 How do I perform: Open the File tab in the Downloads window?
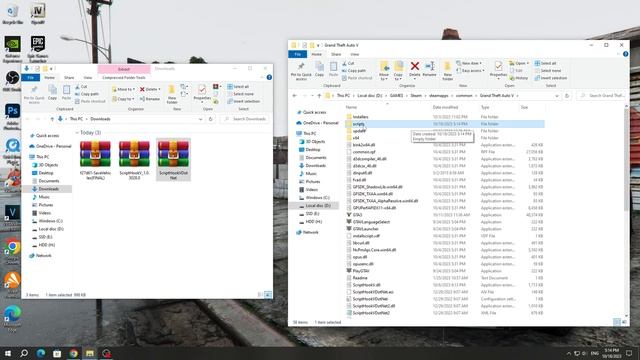(31, 78)
